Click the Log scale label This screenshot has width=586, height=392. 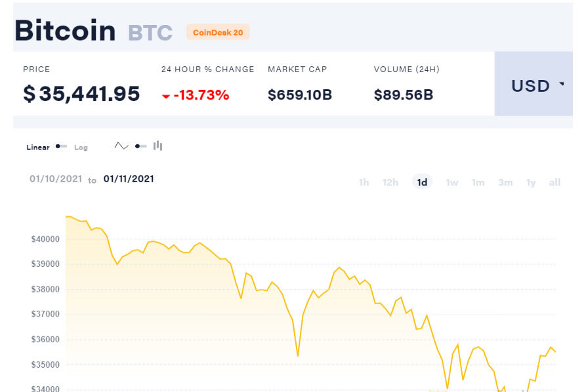click(x=81, y=147)
